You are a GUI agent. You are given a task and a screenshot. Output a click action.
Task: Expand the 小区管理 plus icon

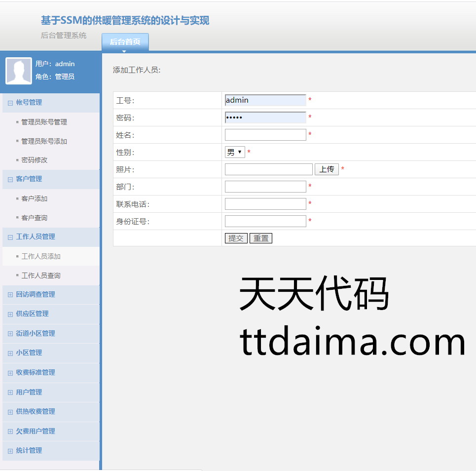10,353
